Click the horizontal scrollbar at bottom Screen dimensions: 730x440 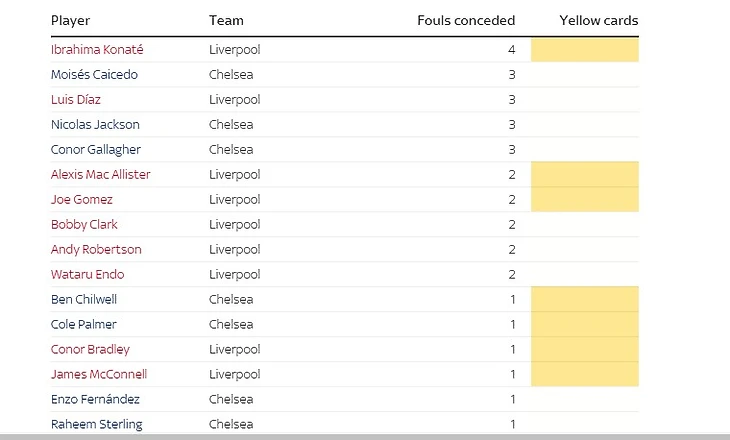(x=365, y=436)
